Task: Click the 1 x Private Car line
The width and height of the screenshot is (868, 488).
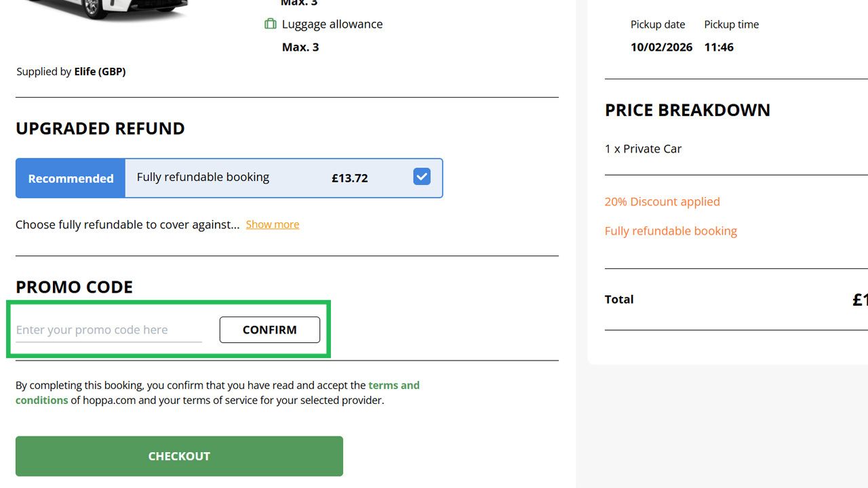Action: click(644, 148)
